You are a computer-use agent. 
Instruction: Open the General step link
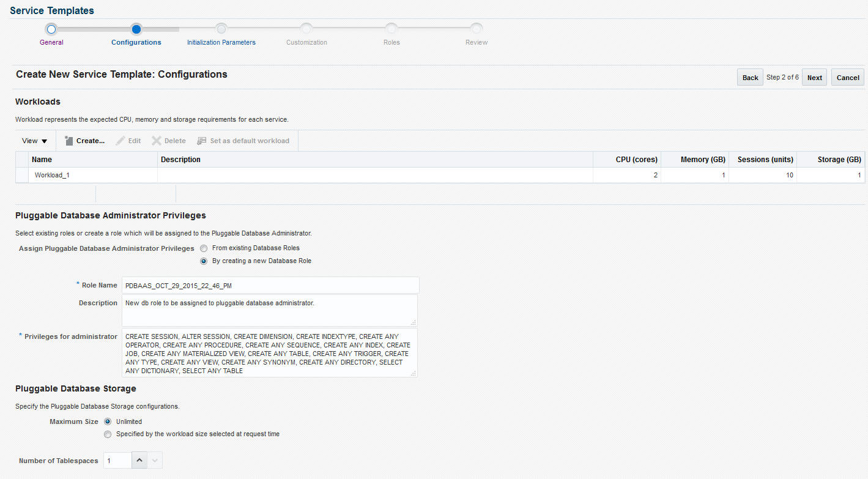pyautogui.click(x=51, y=42)
